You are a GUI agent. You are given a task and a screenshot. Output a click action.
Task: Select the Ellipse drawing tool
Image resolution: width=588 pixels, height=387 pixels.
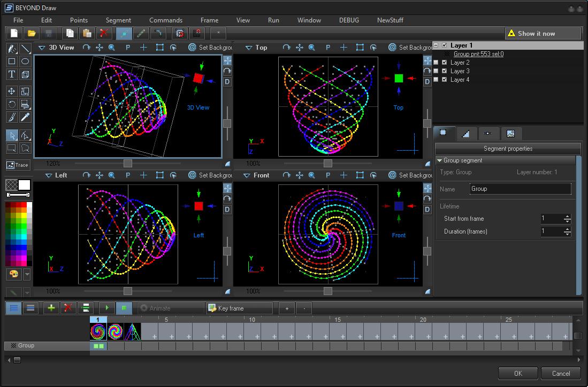click(x=25, y=61)
